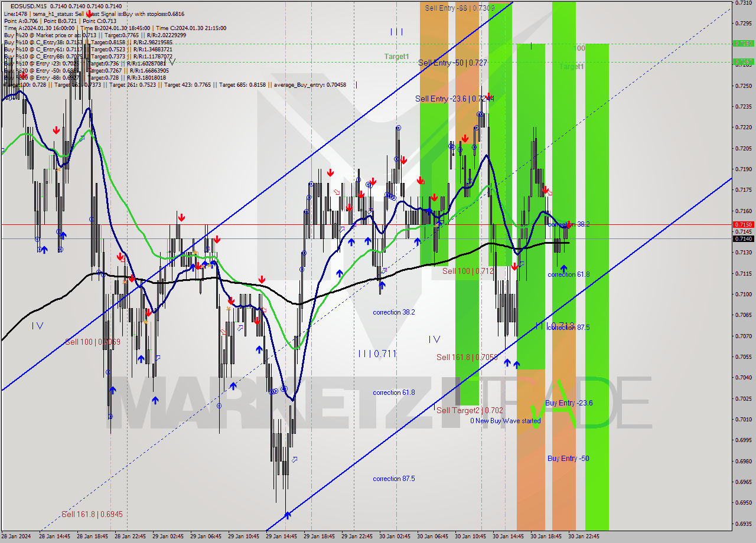This screenshot has height=543, width=756.
Task: Click 'Sell Entry -88 | 0.7309' label
Action: point(460,8)
